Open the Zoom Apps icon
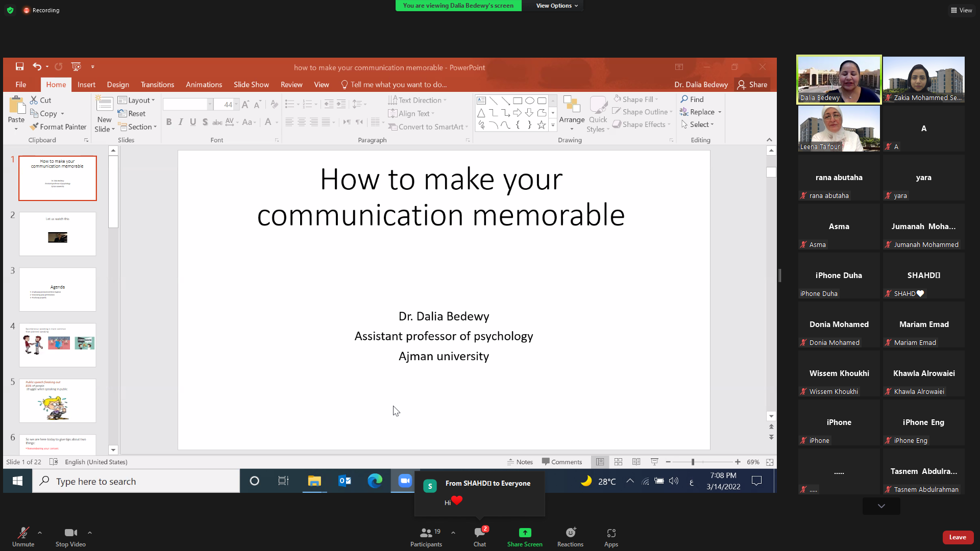The height and width of the screenshot is (551, 980). 611,533
